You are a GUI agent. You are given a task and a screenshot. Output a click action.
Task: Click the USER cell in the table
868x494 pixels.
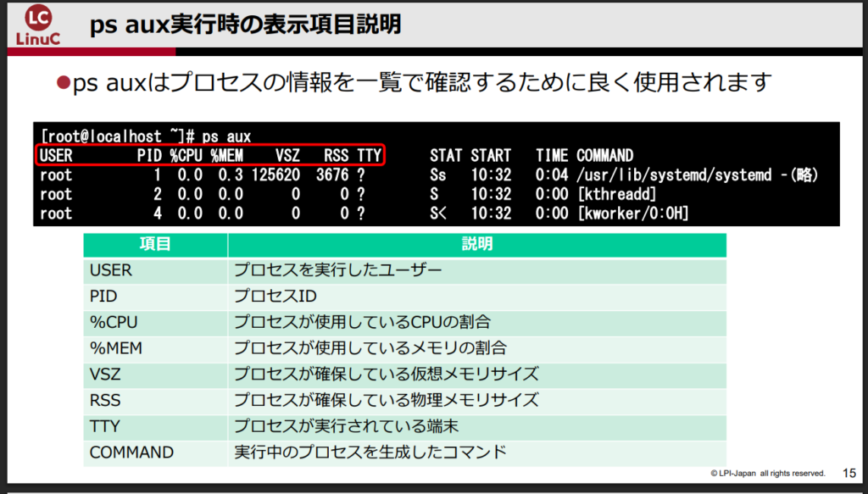pos(111,270)
